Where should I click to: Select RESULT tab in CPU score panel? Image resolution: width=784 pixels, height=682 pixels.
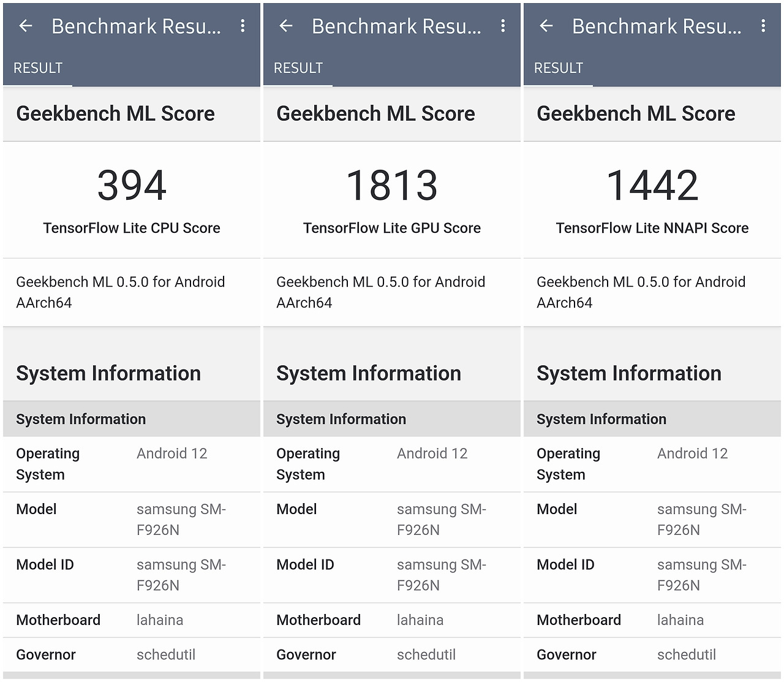tap(38, 68)
